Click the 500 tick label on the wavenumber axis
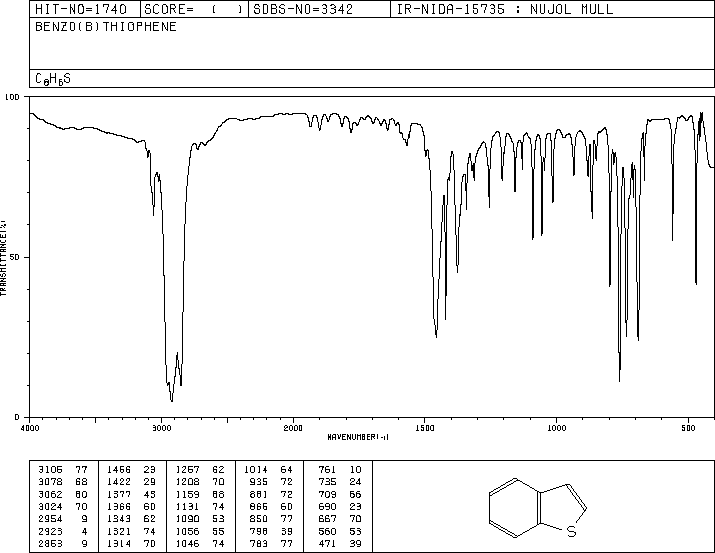 pos(688,428)
